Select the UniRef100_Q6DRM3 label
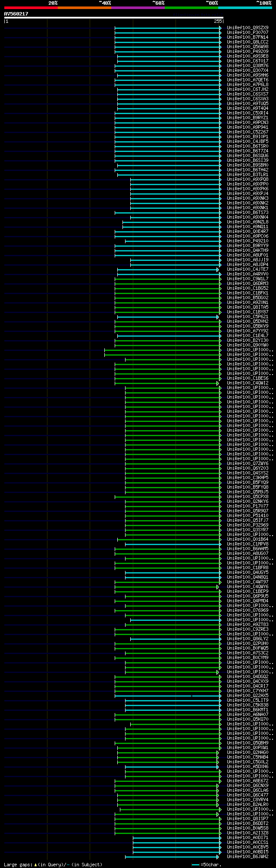 click(248, 283)
